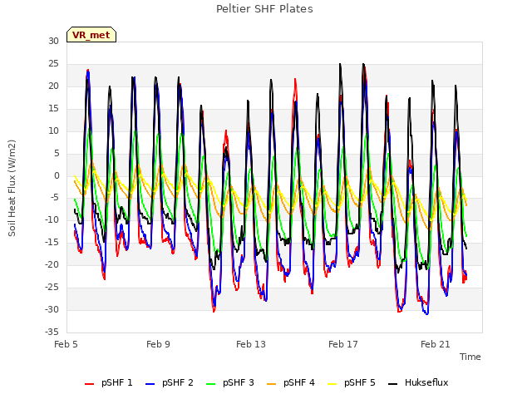Toggle the pSHF 1 legend entry
The width and height of the screenshot is (532, 399).
(x=109, y=382)
